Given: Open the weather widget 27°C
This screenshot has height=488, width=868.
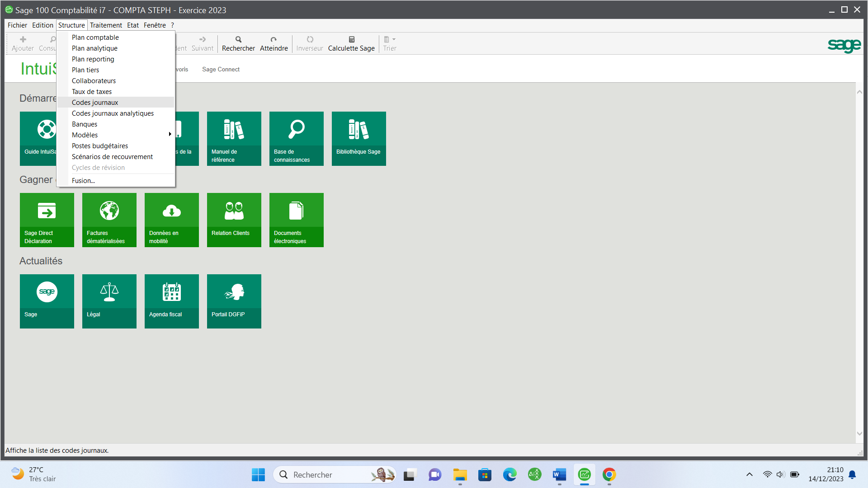Looking at the screenshot, I should tap(34, 474).
